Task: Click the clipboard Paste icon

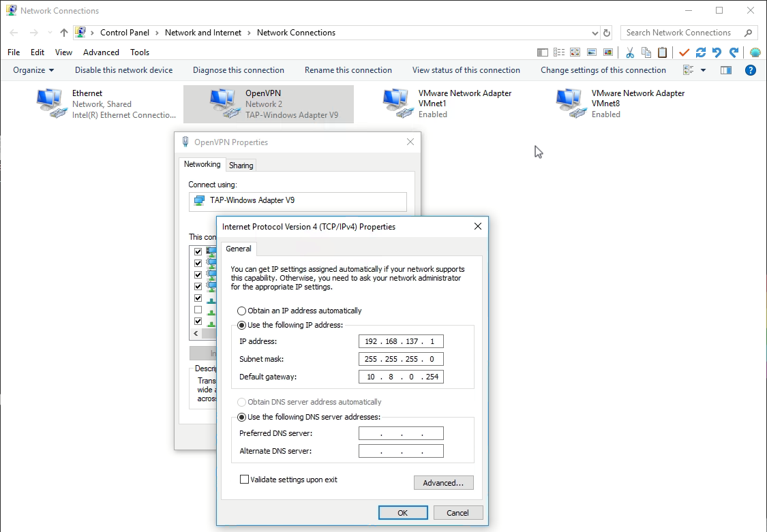Action: click(662, 52)
